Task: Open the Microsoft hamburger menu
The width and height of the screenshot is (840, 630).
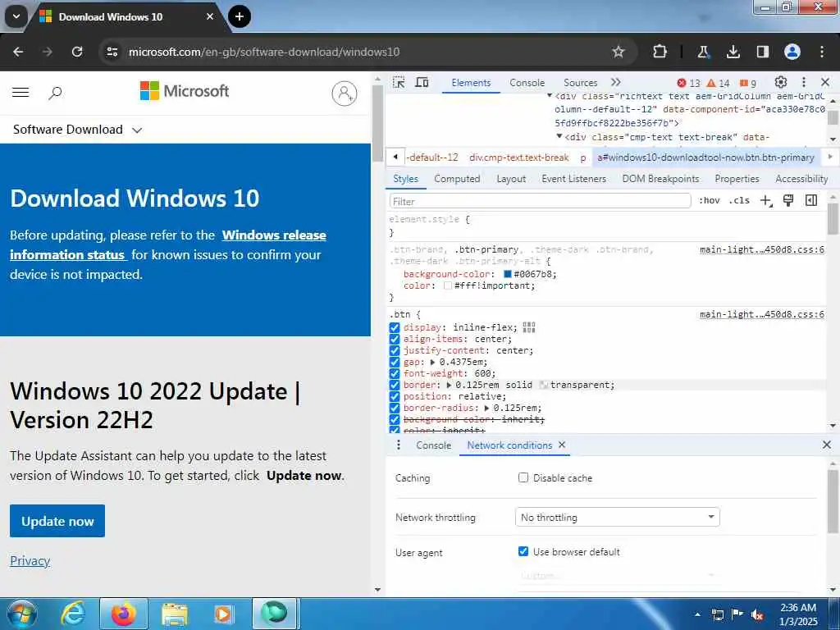Action: click(x=21, y=92)
